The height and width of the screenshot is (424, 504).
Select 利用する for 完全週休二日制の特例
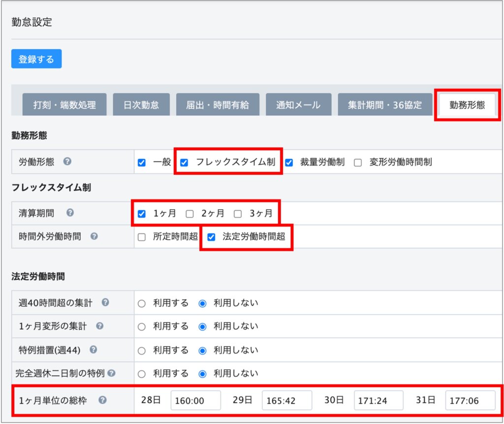142,374
